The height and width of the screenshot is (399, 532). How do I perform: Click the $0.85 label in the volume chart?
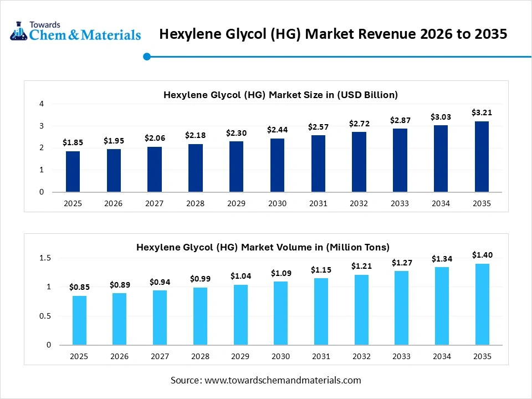tap(79, 287)
